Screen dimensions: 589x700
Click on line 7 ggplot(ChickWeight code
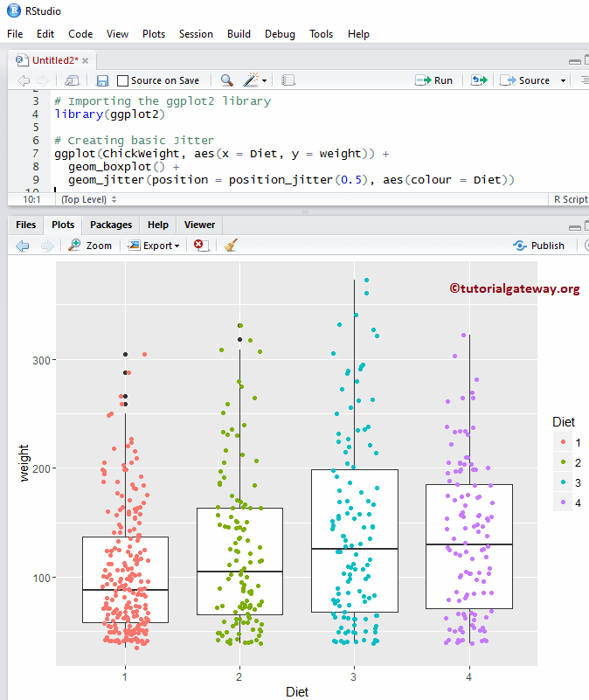tap(221, 154)
